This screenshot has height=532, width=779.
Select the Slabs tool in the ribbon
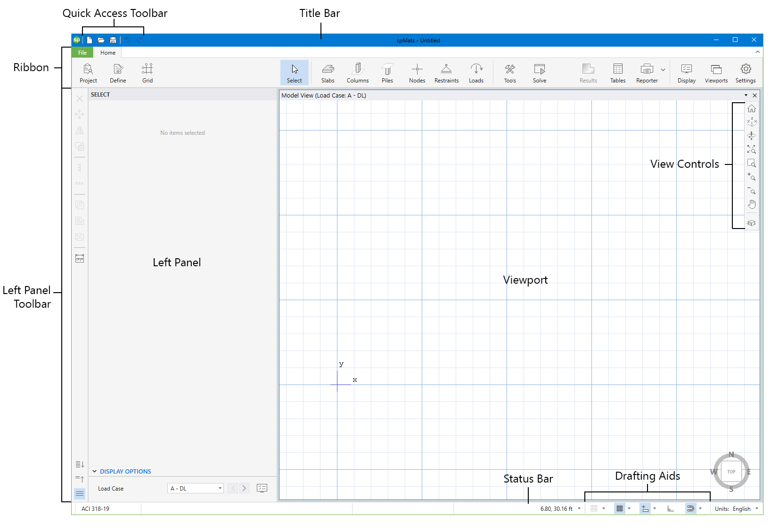pos(328,72)
